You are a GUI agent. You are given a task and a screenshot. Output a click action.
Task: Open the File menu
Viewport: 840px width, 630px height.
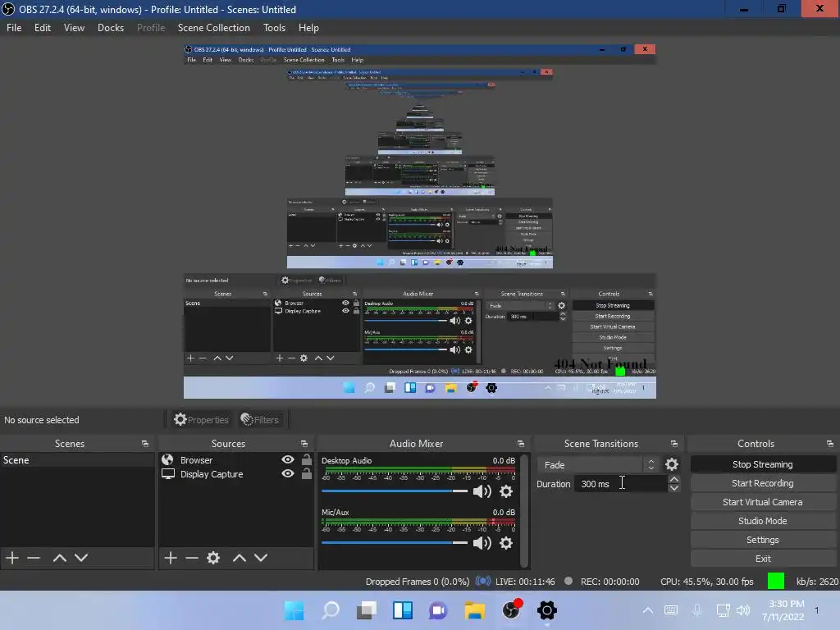click(14, 28)
